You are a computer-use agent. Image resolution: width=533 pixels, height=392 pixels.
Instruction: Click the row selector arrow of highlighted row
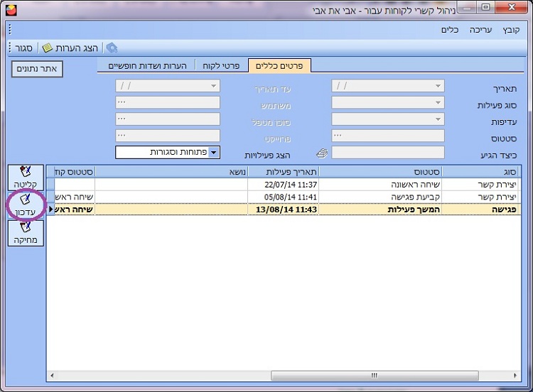(x=50, y=209)
